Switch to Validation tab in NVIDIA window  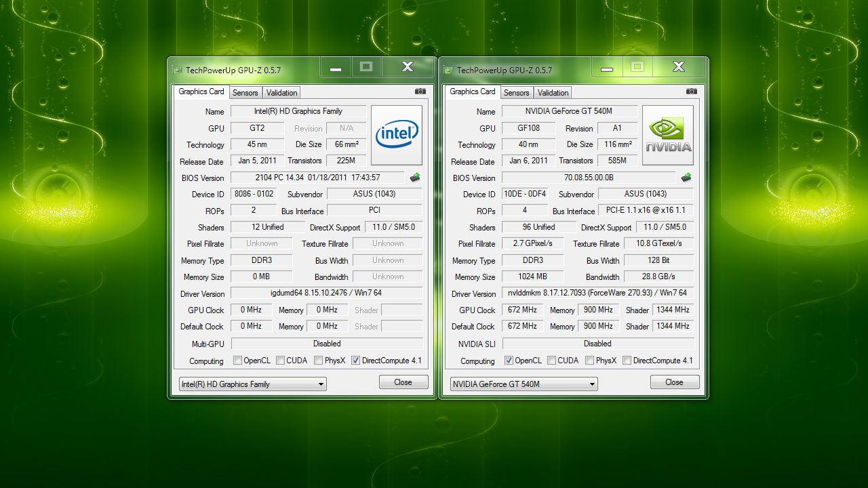coord(553,93)
